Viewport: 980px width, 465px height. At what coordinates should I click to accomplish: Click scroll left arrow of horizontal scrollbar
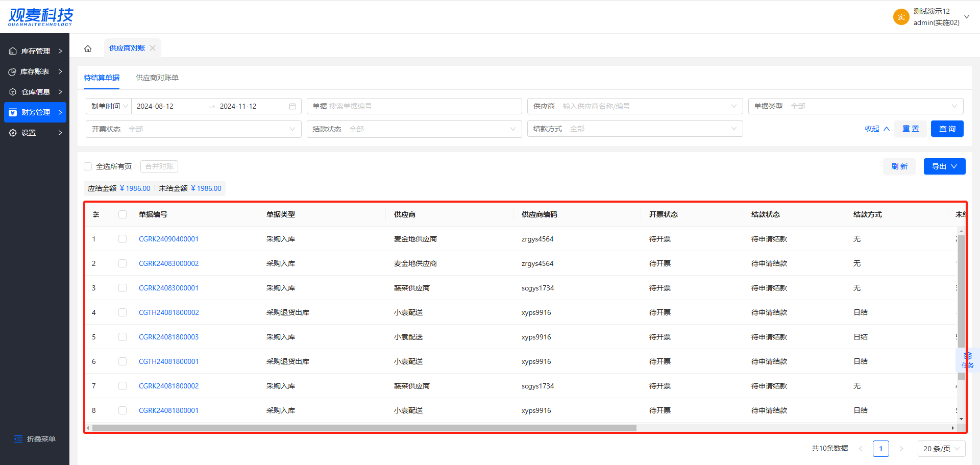click(x=88, y=428)
